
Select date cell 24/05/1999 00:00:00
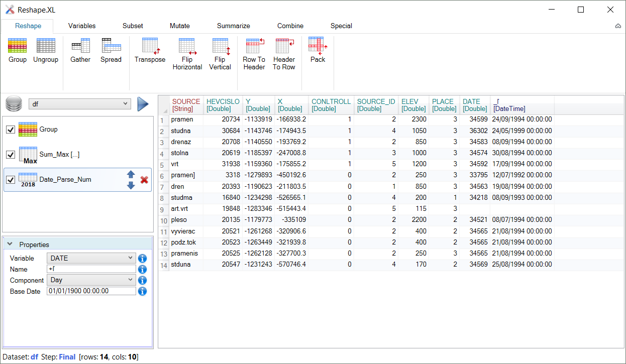point(522,131)
